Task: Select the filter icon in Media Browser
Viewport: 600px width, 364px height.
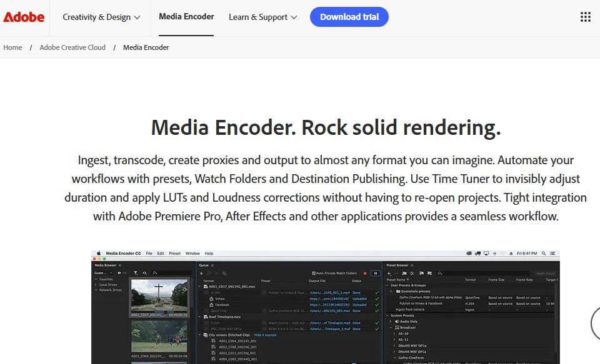Action: click(136, 273)
